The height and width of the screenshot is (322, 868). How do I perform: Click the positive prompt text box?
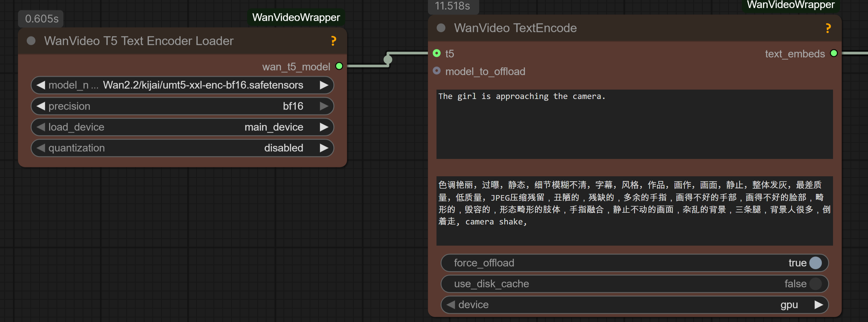pyautogui.click(x=635, y=124)
